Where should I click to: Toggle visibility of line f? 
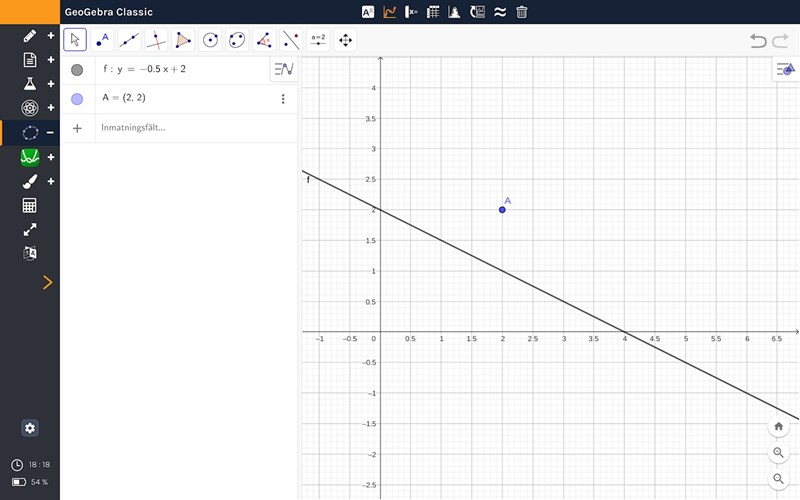[x=77, y=70]
